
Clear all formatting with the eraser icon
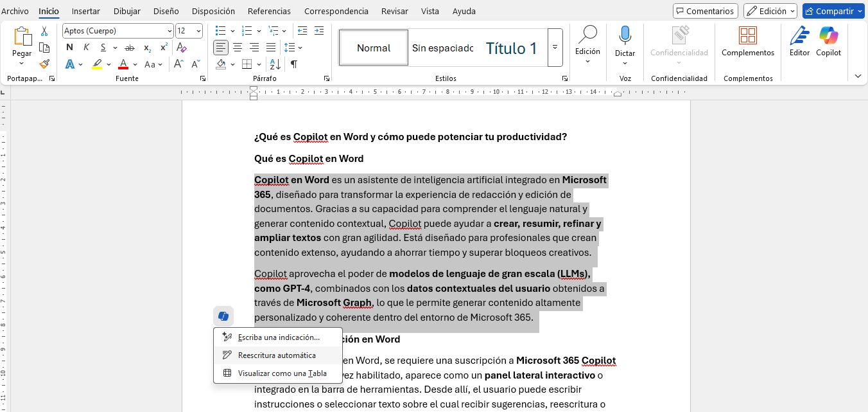[182, 48]
